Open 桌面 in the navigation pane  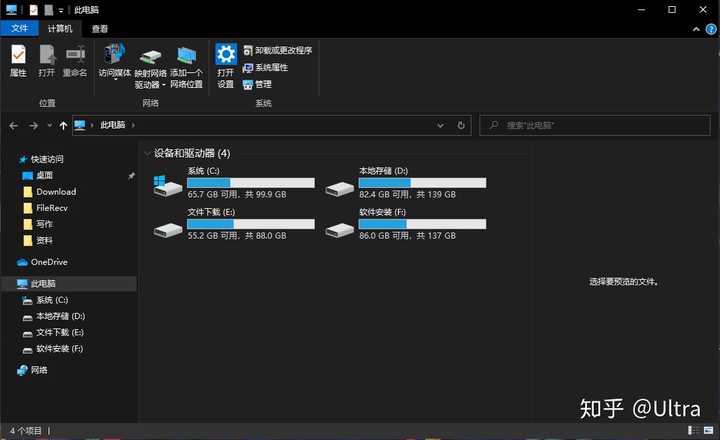(x=44, y=175)
